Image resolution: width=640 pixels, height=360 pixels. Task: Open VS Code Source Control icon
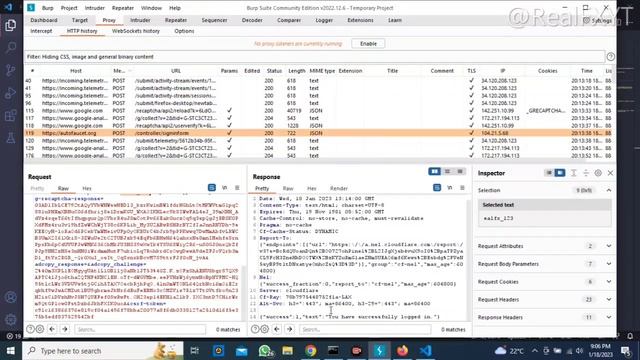pyautogui.click(x=11, y=71)
